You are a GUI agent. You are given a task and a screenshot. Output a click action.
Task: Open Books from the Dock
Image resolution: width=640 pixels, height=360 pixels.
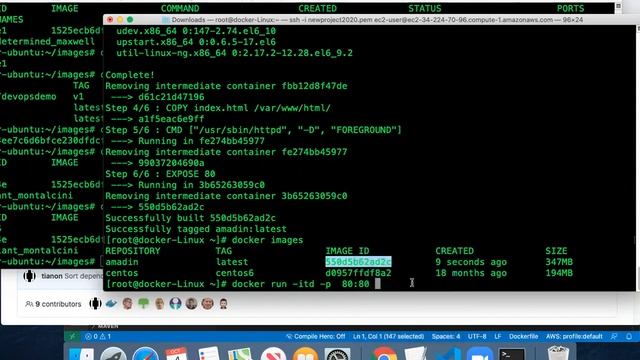click(x=305, y=353)
